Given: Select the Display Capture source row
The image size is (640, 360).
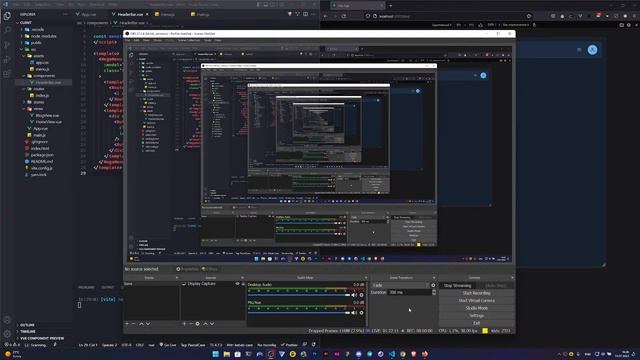Looking at the screenshot, I should click(x=213, y=284).
